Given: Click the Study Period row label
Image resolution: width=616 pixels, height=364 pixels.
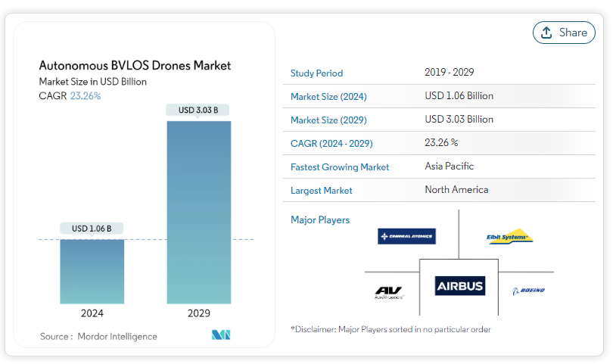Looking at the screenshot, I should (316, 73).
